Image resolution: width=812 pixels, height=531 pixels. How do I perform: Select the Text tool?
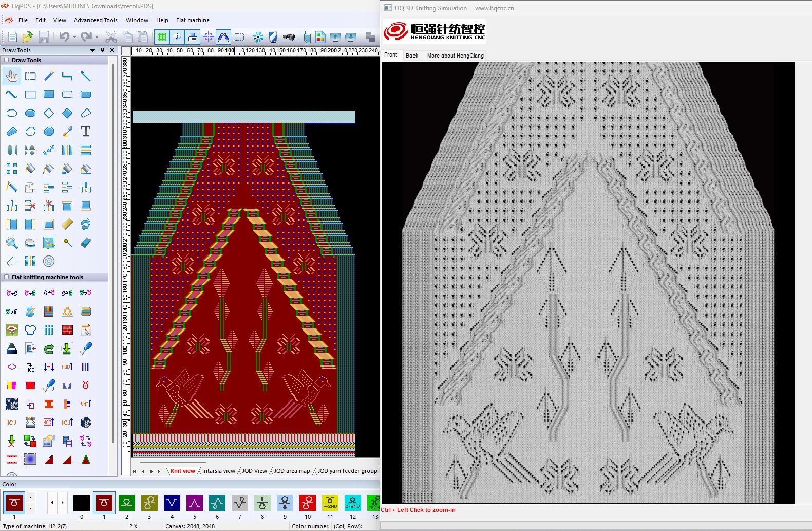pos(86,132)
